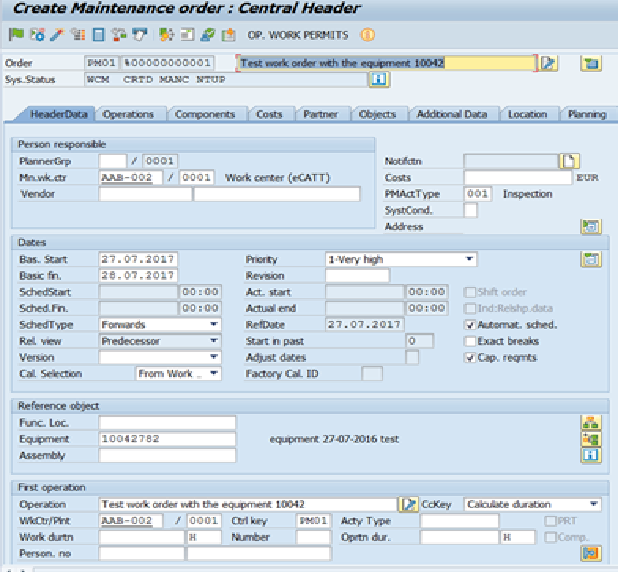Click the create notification document icon
Screen dimensions: 626x580
[569, 160]
